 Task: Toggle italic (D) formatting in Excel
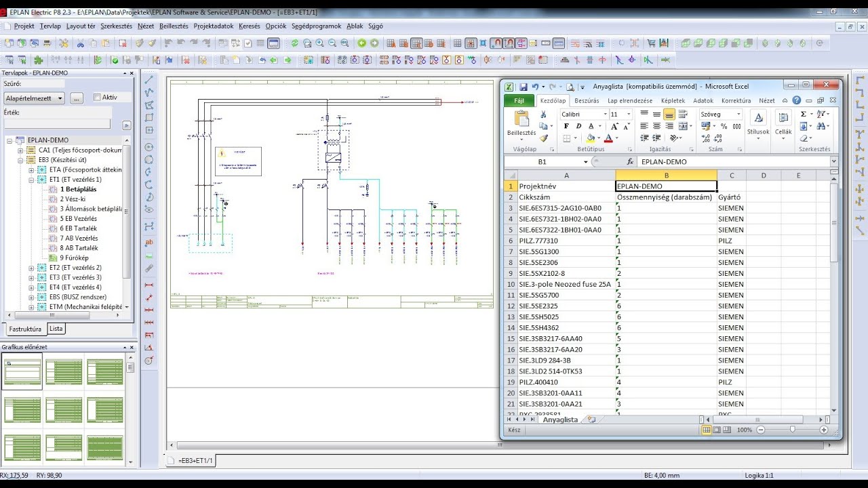[578, 126]
